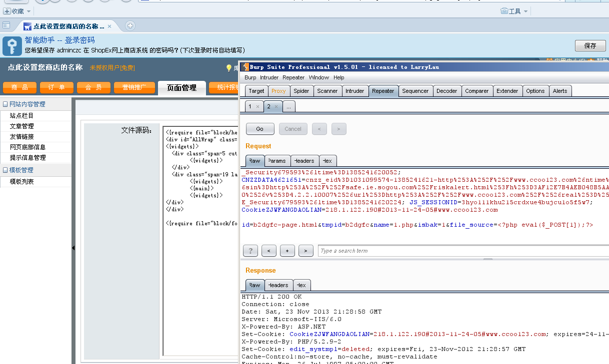Open 友情链接 in sidebar
Screen dimensions: 609x364
tap(21, 136)
